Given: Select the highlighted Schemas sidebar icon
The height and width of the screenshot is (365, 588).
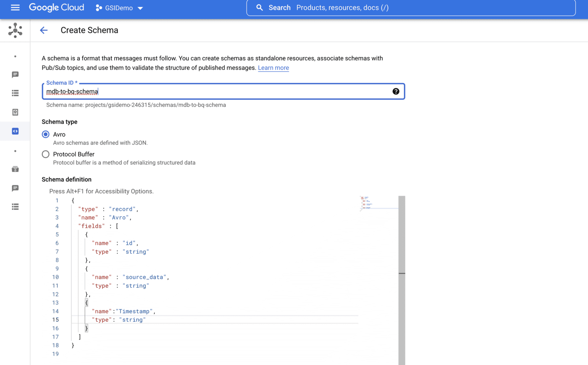Looking at the screenshot, I should pos(15,131).
